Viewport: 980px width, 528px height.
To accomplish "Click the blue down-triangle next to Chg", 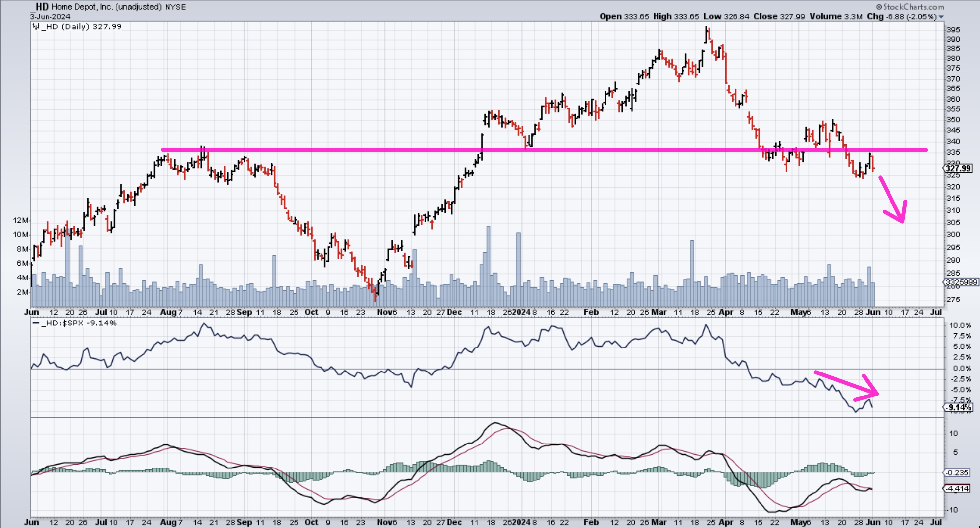I will point(941,17).
